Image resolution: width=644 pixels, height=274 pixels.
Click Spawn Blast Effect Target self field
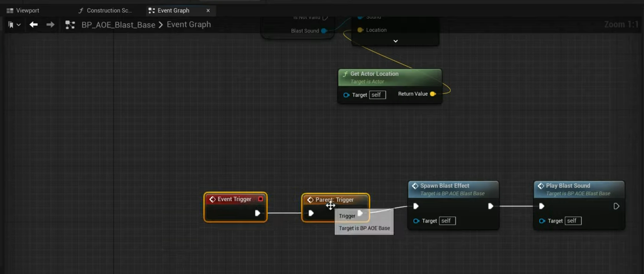pyautogui.click(x=447, y=221)
